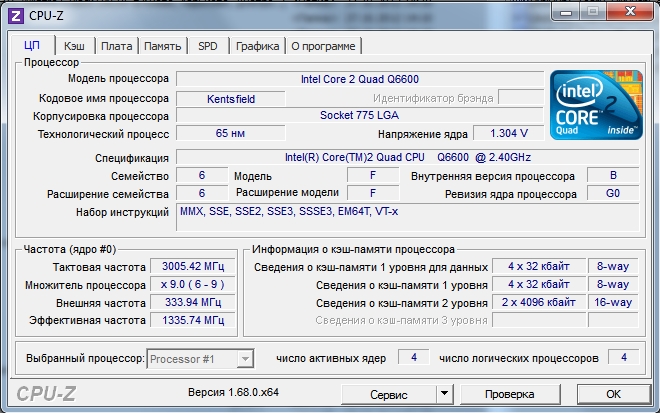Click the CPU-Z app icon in title bar
660x413 pixels.
16,16
